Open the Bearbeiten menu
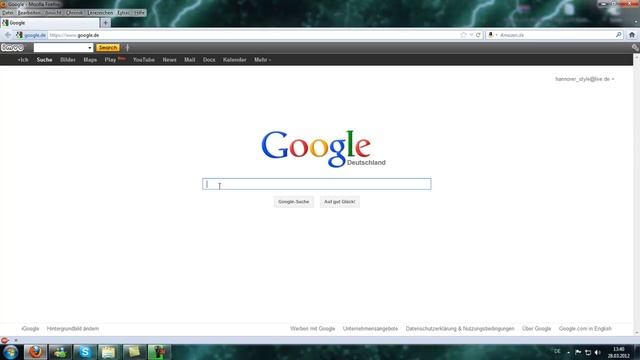The image size is (640, 360). pos(29,13)
